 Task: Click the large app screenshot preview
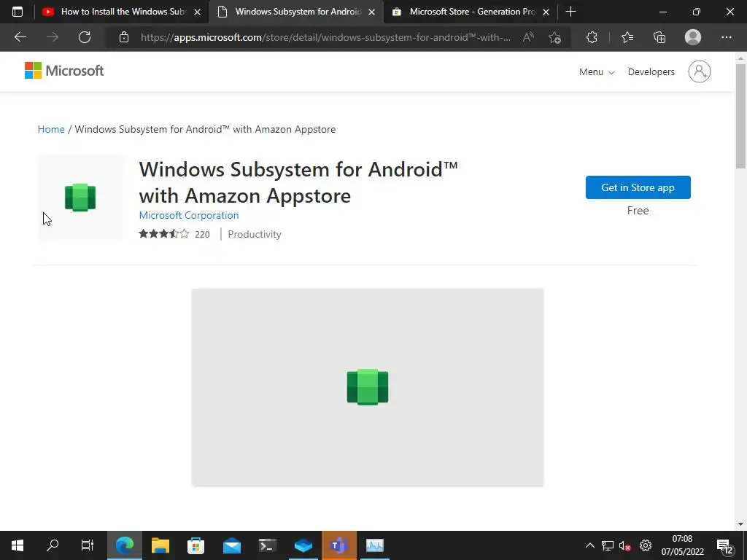click(x=368, y=387)
